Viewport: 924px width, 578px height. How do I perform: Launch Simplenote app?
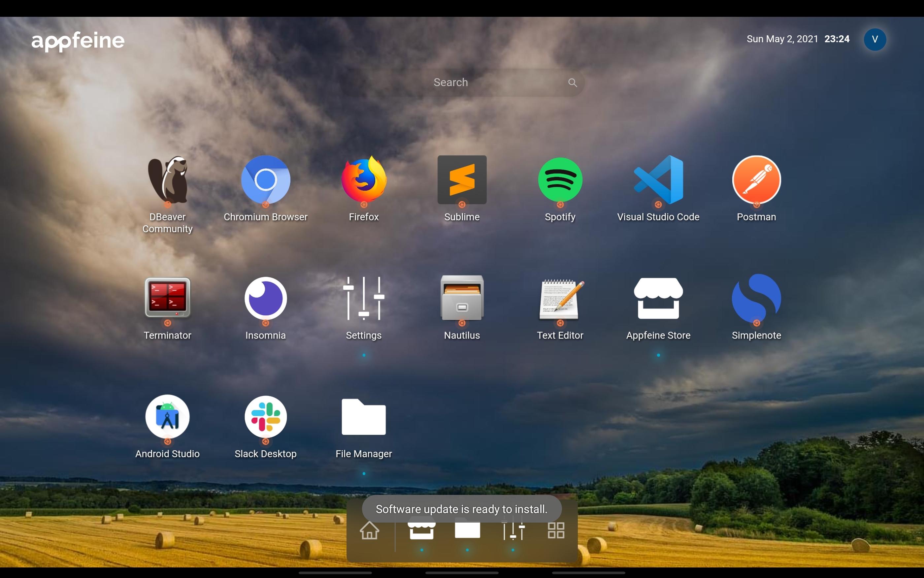(756, 298)
